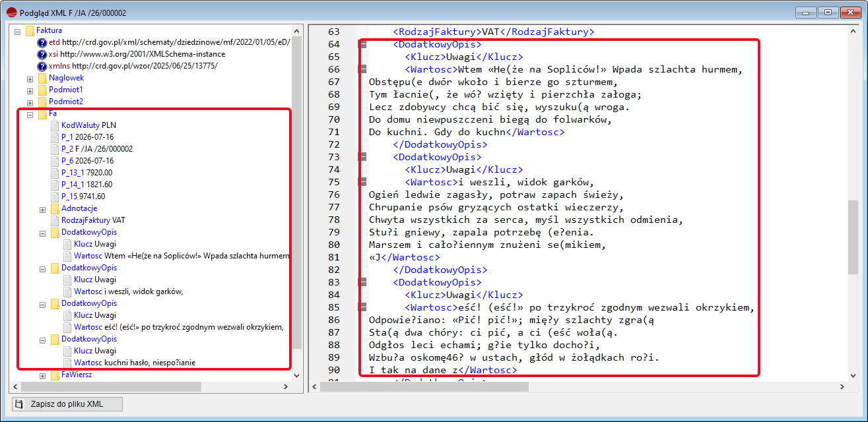Click the line 'Marszem i cało?iennym znużeni se(mikiem,'
The height and width of the screenshot is (422, 868).
[486, 245]
